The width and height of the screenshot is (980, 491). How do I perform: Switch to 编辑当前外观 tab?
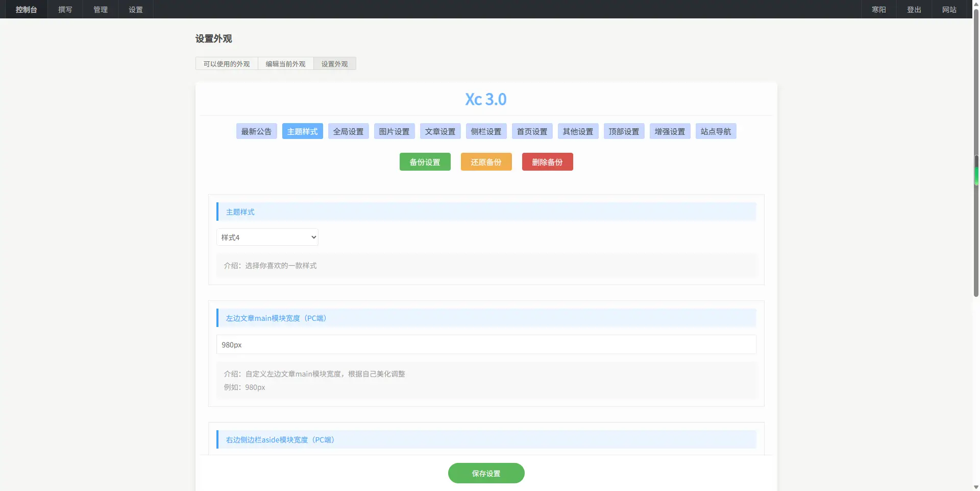click(x=285, y=64)
